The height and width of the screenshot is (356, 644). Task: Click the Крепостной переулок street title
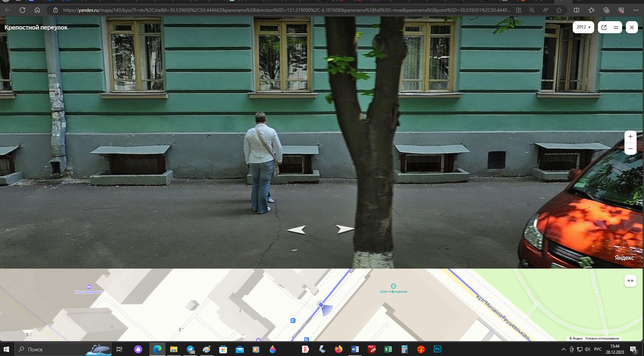(36, 28)
